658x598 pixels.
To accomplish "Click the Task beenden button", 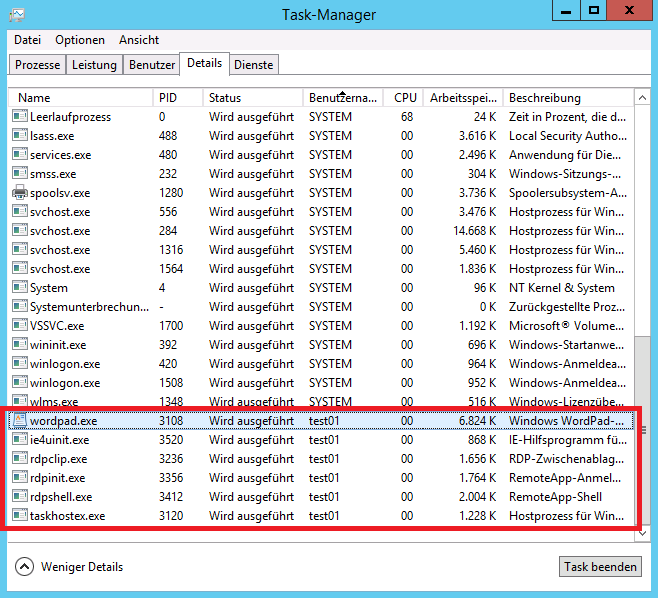I will pos(600,567).
